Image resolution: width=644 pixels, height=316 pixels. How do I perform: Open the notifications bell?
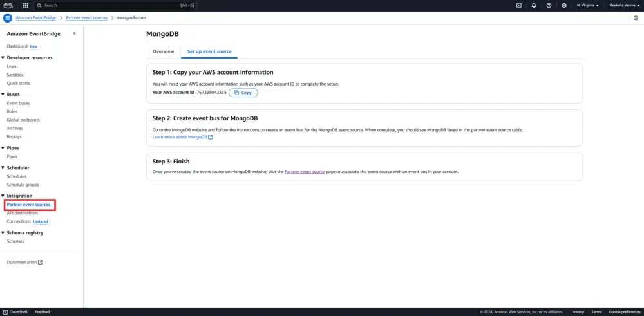pyautogui.click(x=534, y=5)
